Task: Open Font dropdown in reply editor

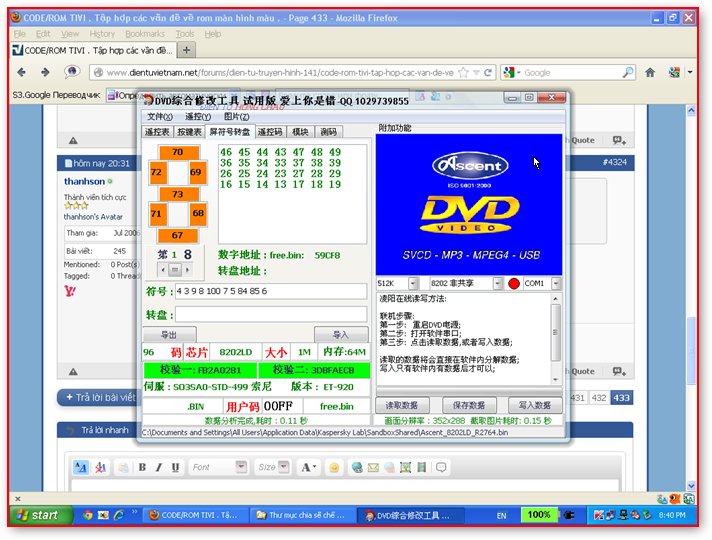Action: [x=241, y=466]
